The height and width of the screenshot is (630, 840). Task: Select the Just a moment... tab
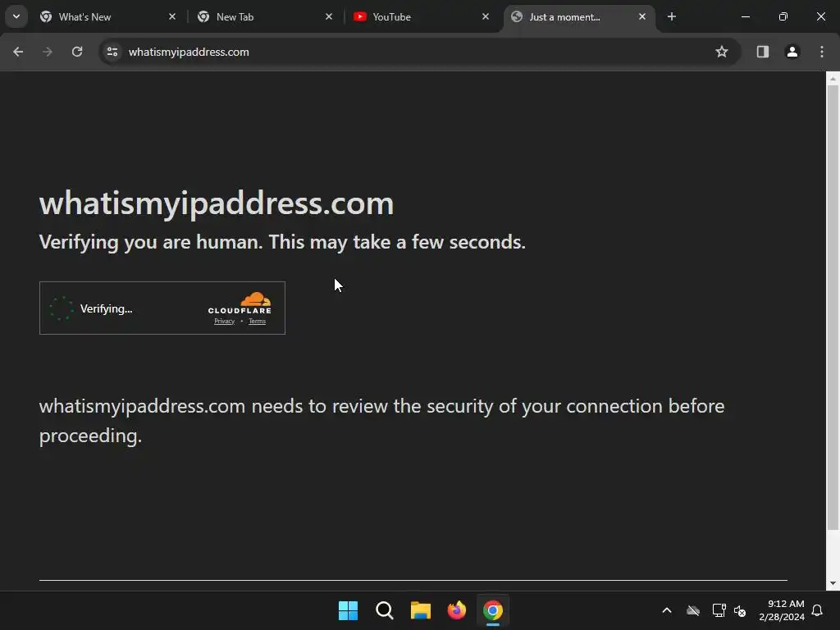(x=578, y=16)
